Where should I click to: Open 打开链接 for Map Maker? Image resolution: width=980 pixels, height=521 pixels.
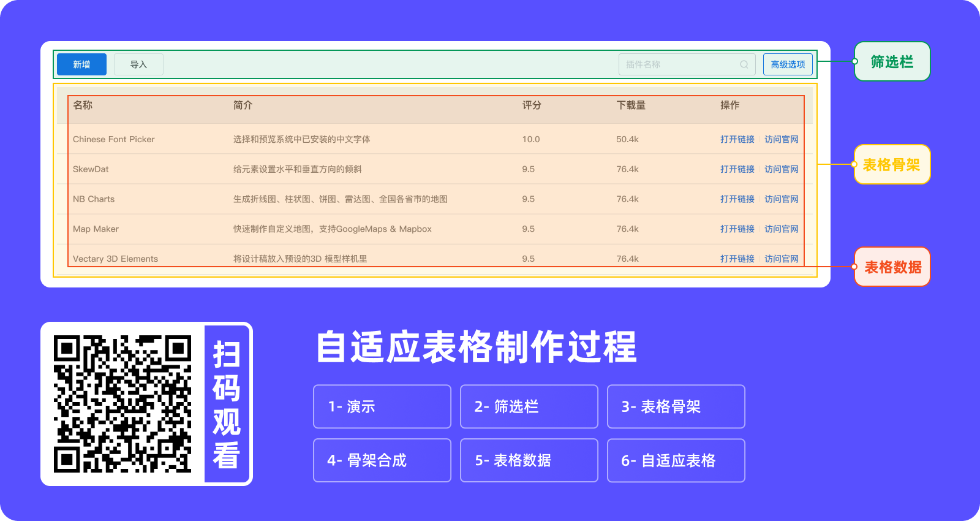tap(737, 229)
